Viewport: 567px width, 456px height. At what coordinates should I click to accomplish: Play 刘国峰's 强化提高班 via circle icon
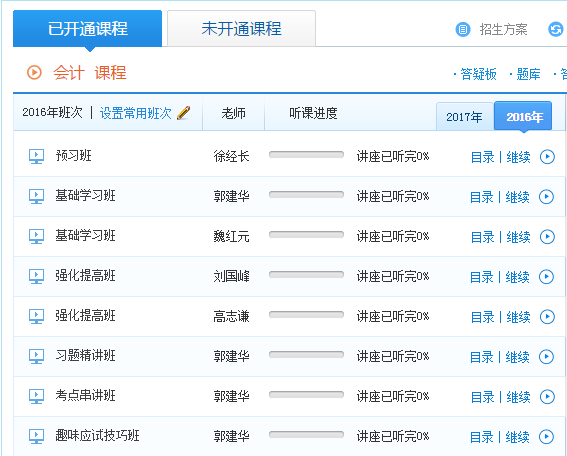(x=546, y=277)
